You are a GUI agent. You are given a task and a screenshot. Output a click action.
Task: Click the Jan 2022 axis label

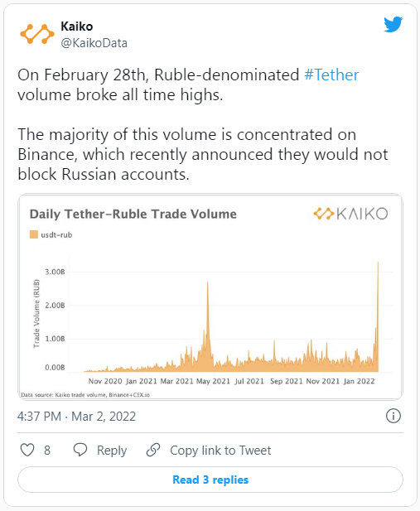click(359, 381)
